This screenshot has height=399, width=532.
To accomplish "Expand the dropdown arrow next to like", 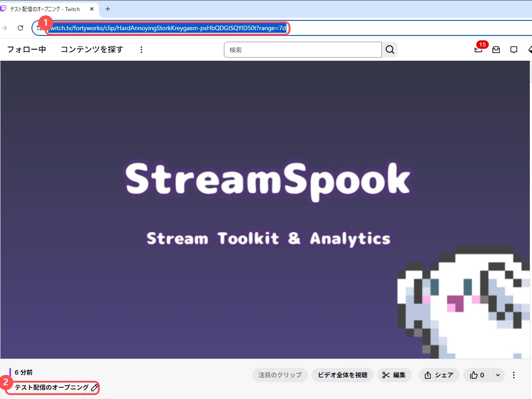I will (x=497, y=375).
